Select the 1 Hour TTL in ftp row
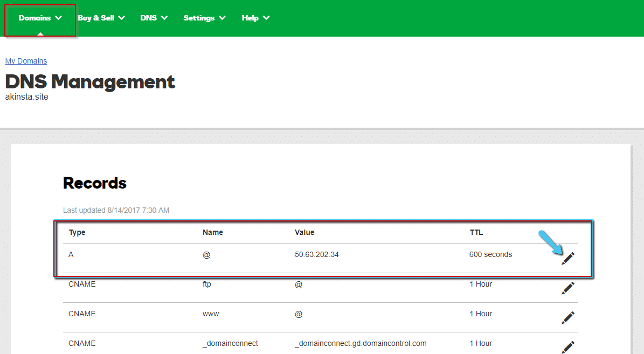Screen dimensions: 644x354 coord(481,284)
